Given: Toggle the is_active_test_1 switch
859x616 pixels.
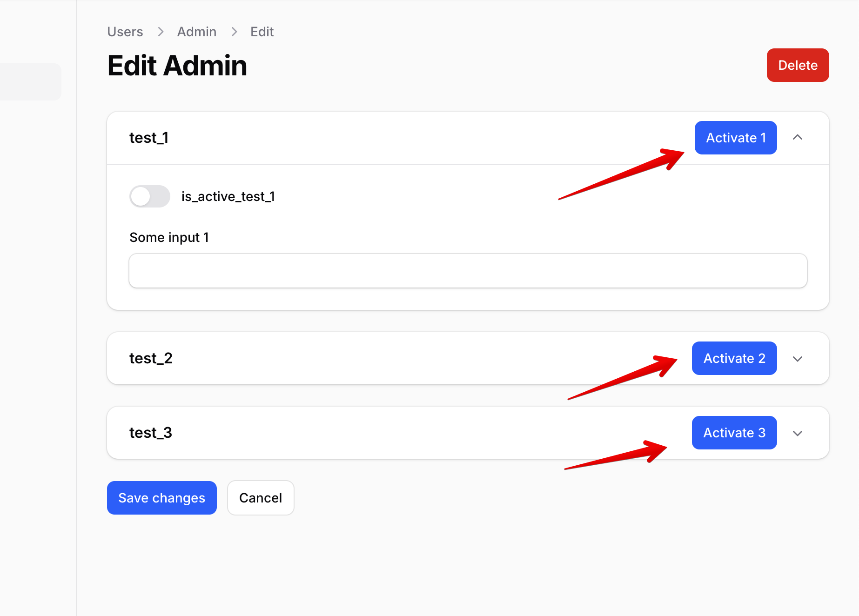Looking at the screenshot, I should (149, 196).
